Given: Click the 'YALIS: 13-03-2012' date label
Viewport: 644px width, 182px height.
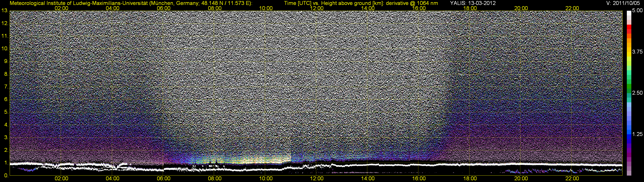Looking at the screenshot, I should click(x=473, y=3).
